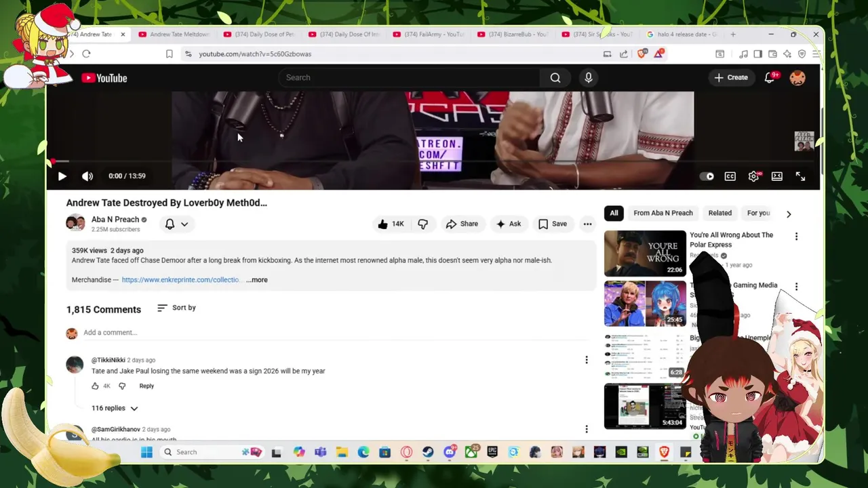The width and height of the screenshot is (868, 488).
Task: Open Brave Shields lion icon
Action: pyautogui.click(x=642, y=54)
